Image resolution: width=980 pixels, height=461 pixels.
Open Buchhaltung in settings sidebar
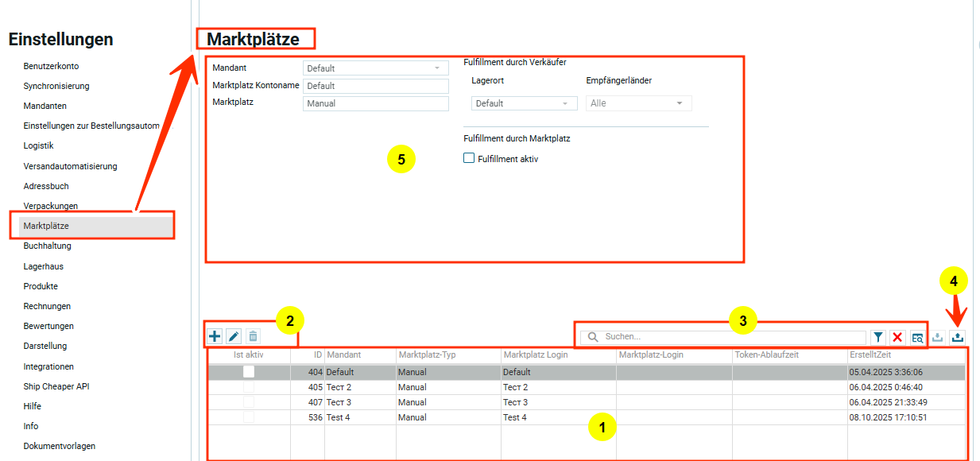click(x=48, y=246)
